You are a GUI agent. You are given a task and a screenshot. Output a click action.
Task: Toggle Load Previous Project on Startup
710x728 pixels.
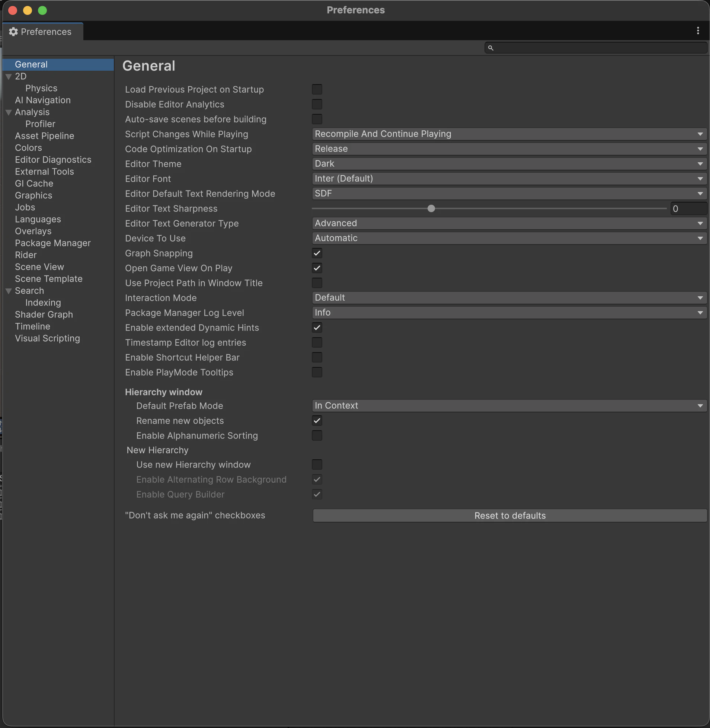coord(317,89)
